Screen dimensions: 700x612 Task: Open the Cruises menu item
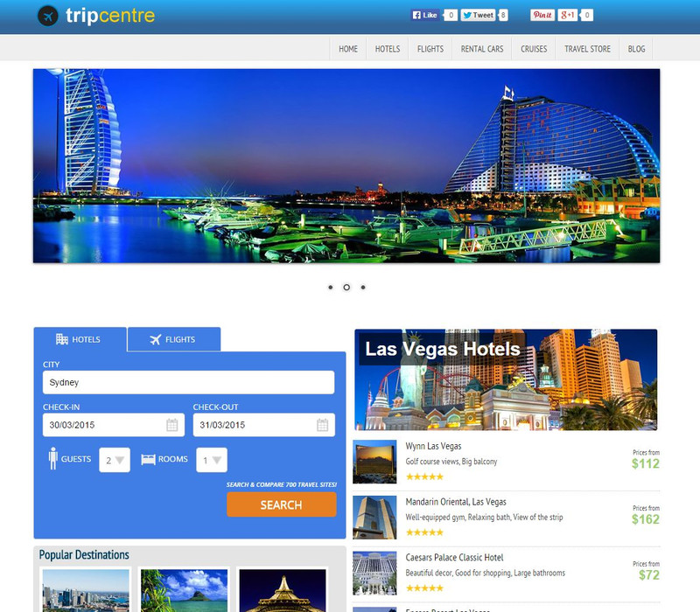click(534, 49)
